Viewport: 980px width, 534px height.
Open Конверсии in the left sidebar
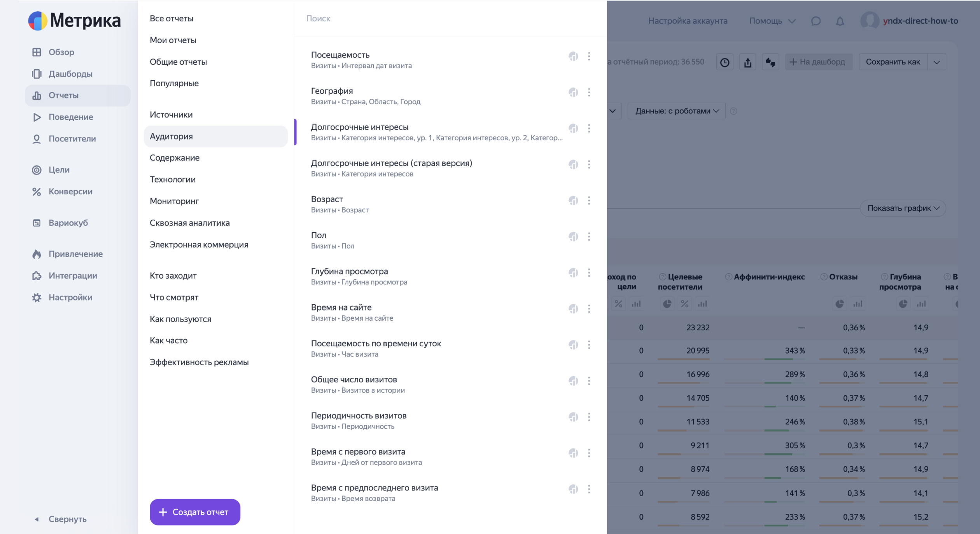(x=70, y=192)
